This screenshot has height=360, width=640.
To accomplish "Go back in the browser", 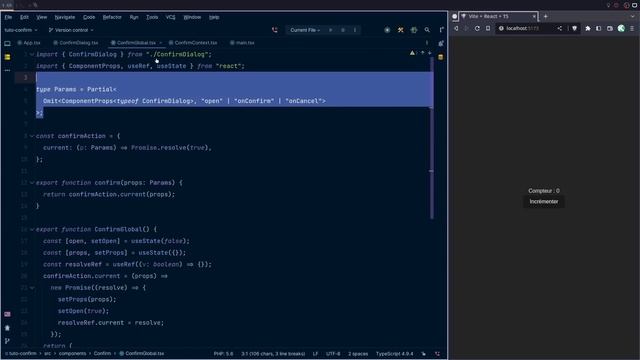I will 456,29.
